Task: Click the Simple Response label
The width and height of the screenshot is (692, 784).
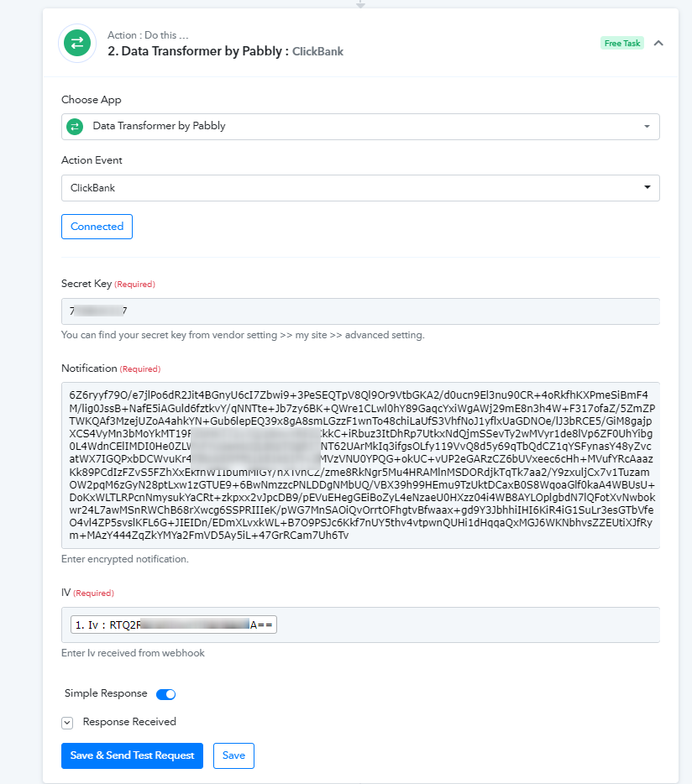Action: (106, 693)
